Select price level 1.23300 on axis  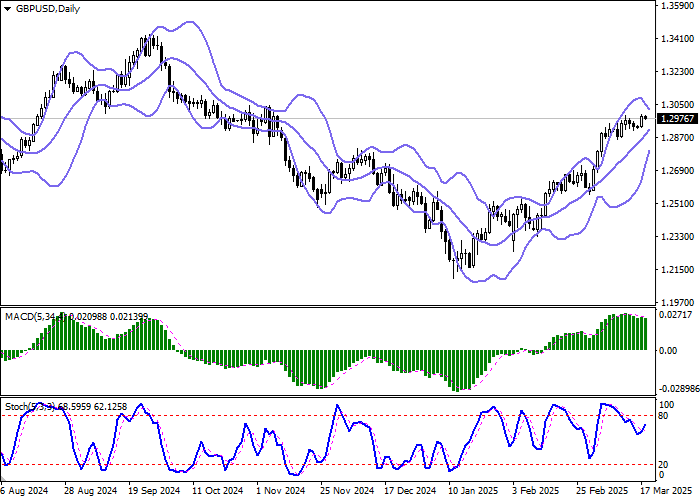[x=677, y=237]
